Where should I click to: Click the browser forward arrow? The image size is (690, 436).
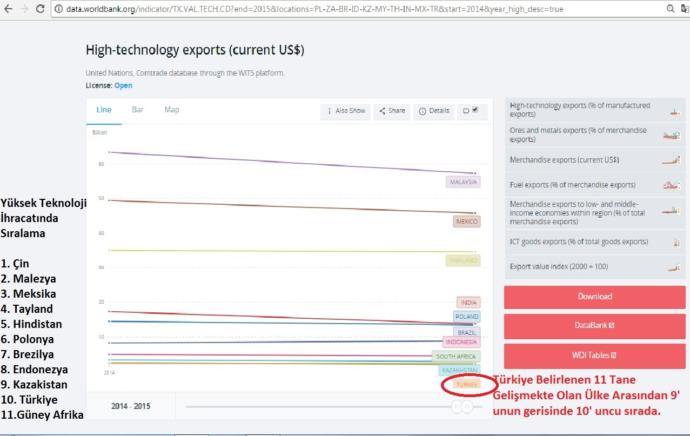24,9
